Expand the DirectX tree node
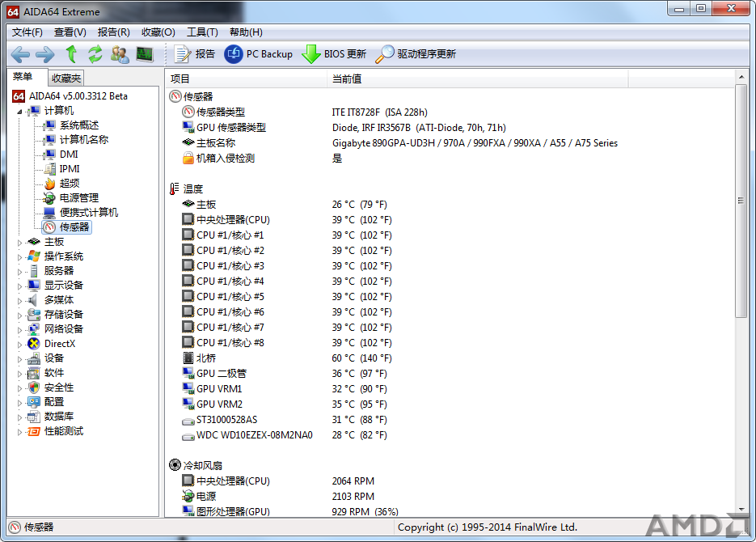This screenshot has height=542, width=756. point(19,345)
